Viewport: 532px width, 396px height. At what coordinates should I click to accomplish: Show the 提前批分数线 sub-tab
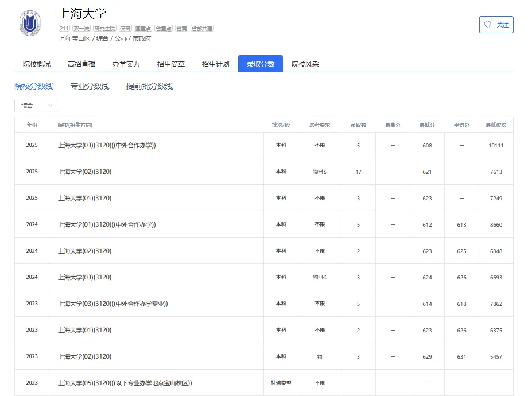(x=149, y=86)
